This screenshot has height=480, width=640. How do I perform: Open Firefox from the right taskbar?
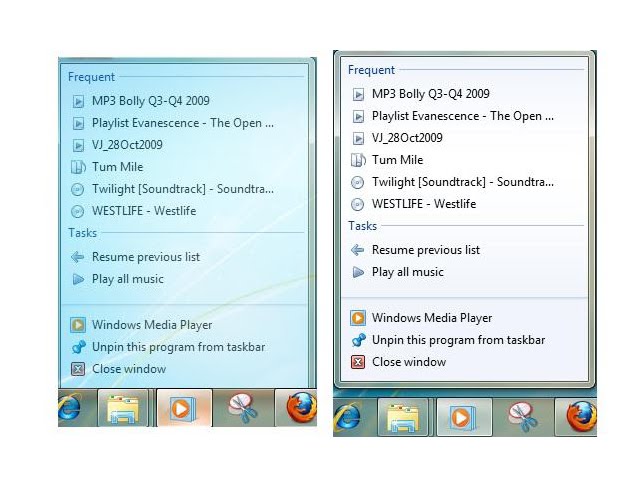(581, 417)
